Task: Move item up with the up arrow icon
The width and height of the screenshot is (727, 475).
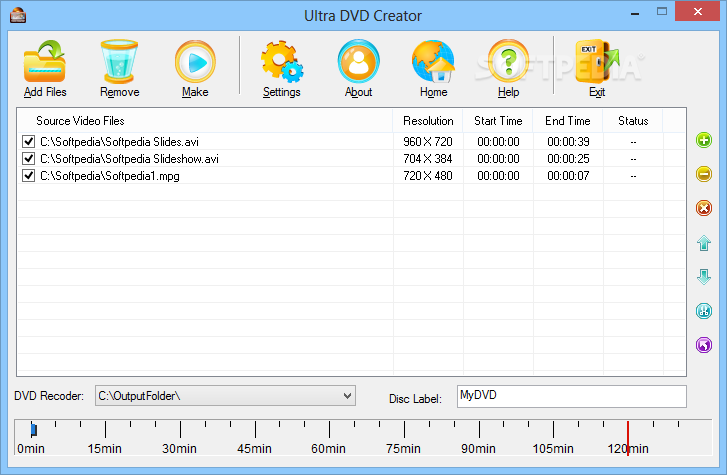Action: [704, 243]
